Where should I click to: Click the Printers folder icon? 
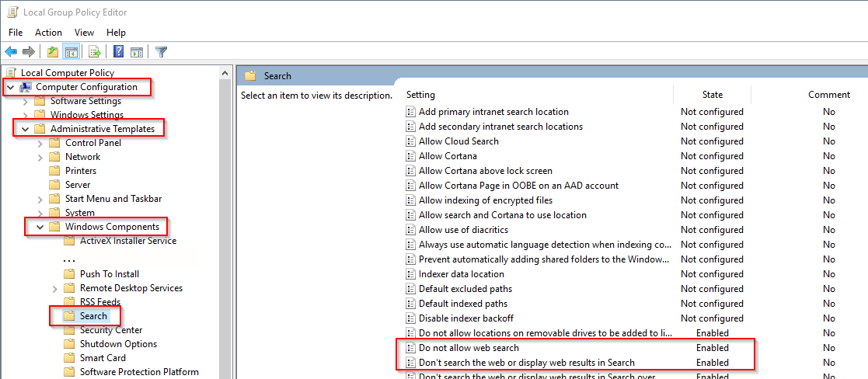[x=54, y=170]
